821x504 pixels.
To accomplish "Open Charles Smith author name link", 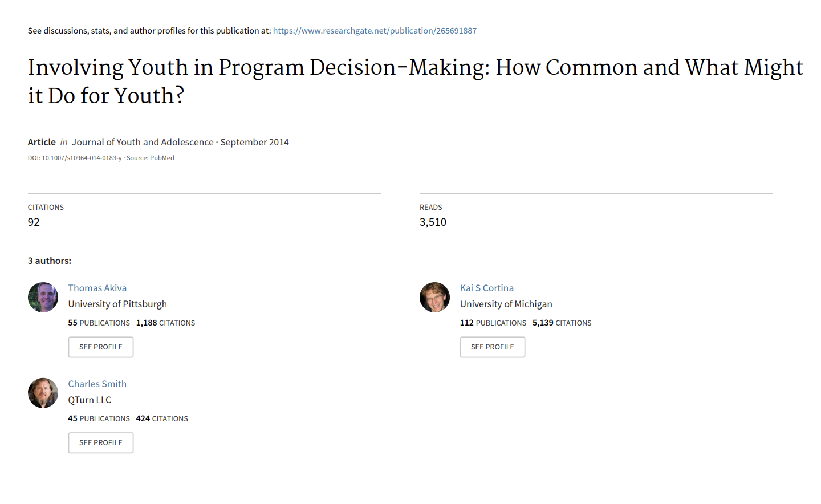I will 97,384.
